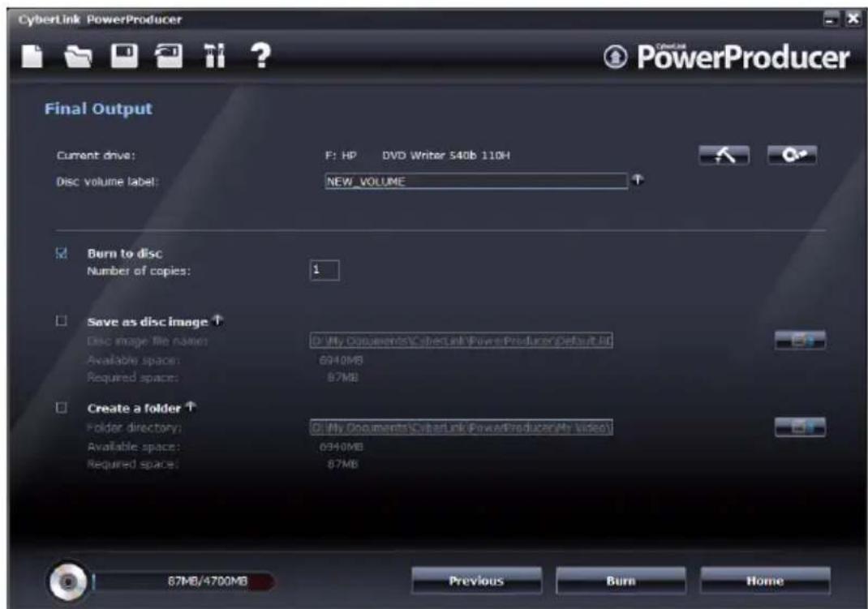Open preferences via the tools icon
Image resolution: width=868 pixels, height=609 pixels.
(x=215, y=56)
